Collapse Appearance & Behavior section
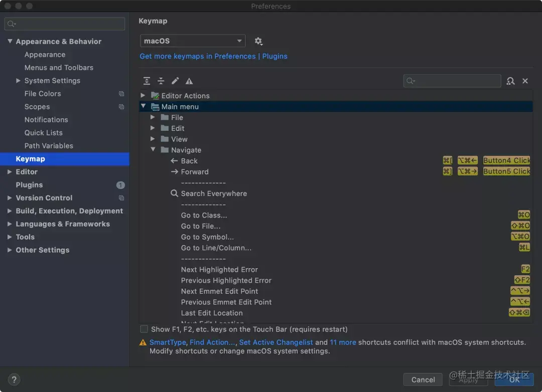 coord(10,41)
